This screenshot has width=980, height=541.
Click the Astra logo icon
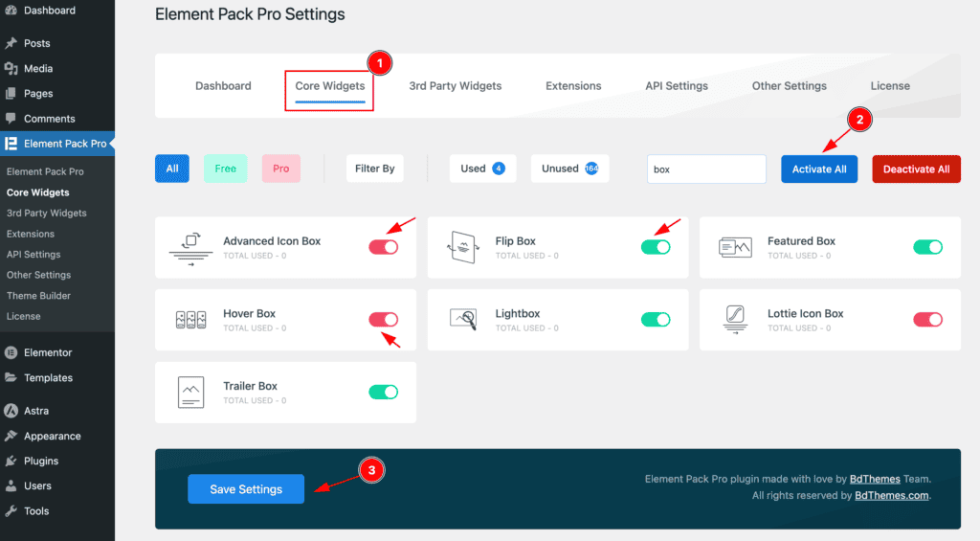(x=11, y=410)
